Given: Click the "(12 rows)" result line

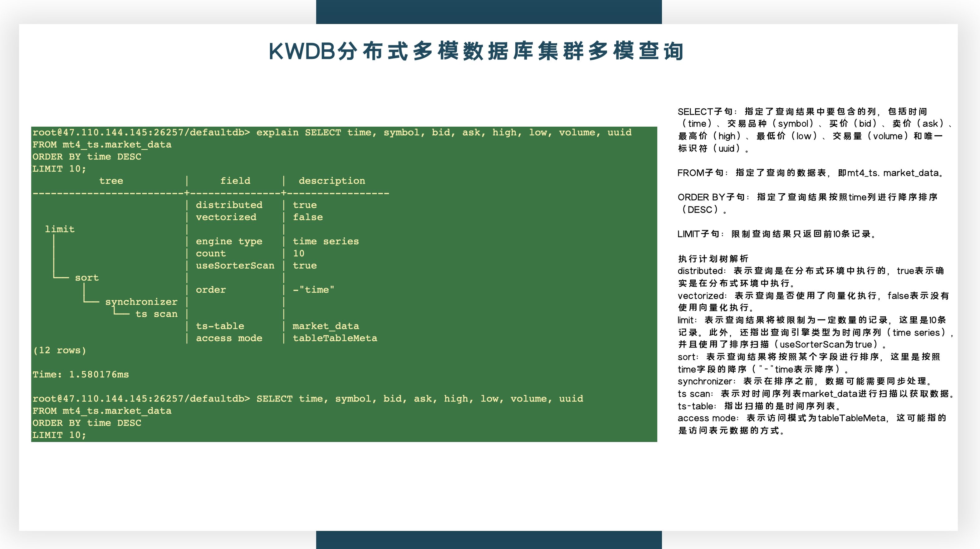Looking at the screenshot, I should (x=59, y=350).
